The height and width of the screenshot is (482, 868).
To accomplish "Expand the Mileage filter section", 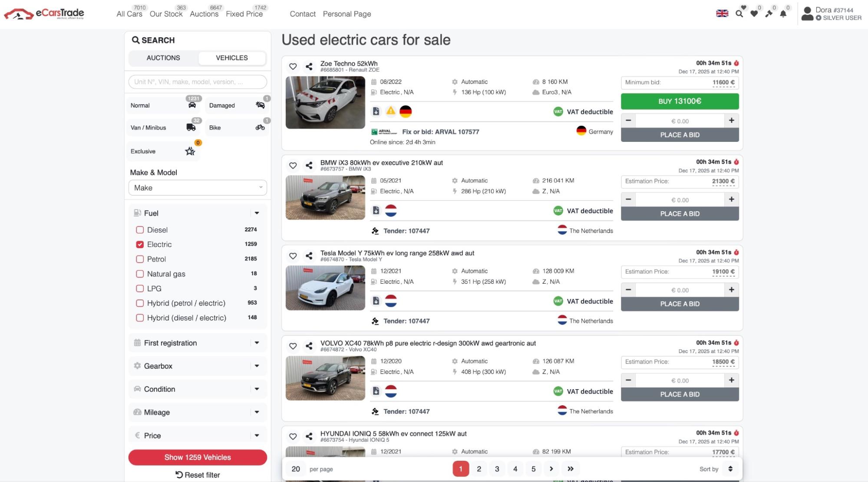I will coord(198,412).
